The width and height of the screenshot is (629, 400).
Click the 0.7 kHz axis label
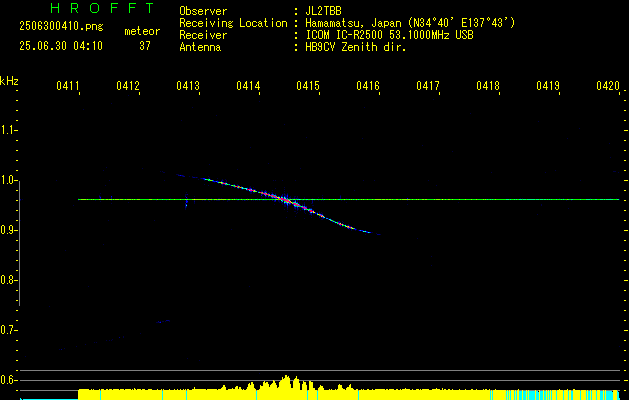pos(8,330)
